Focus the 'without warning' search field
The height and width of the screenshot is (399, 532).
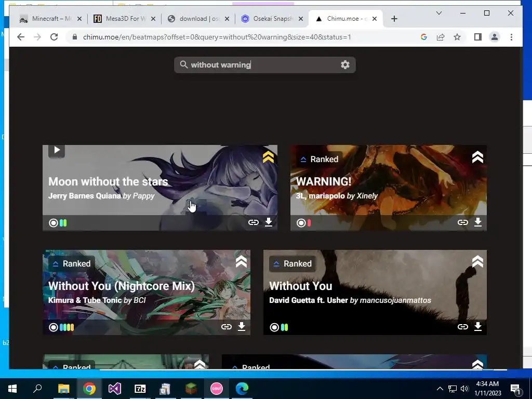point(264,65)
